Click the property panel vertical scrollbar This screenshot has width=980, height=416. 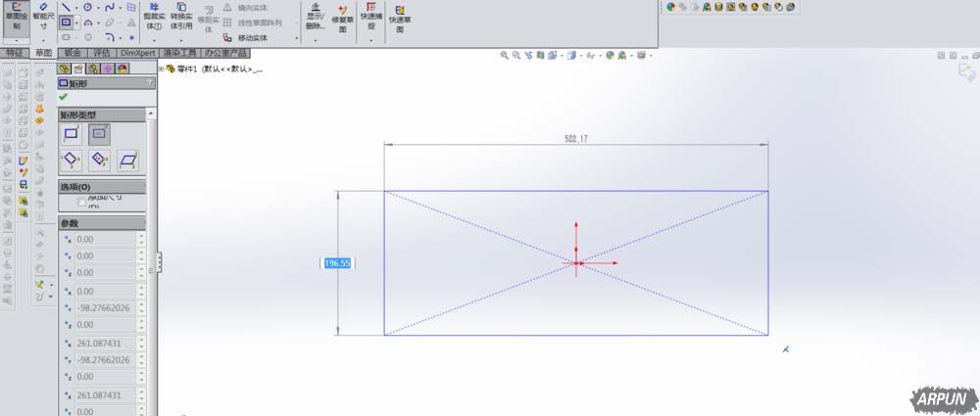tap(151, 262)
